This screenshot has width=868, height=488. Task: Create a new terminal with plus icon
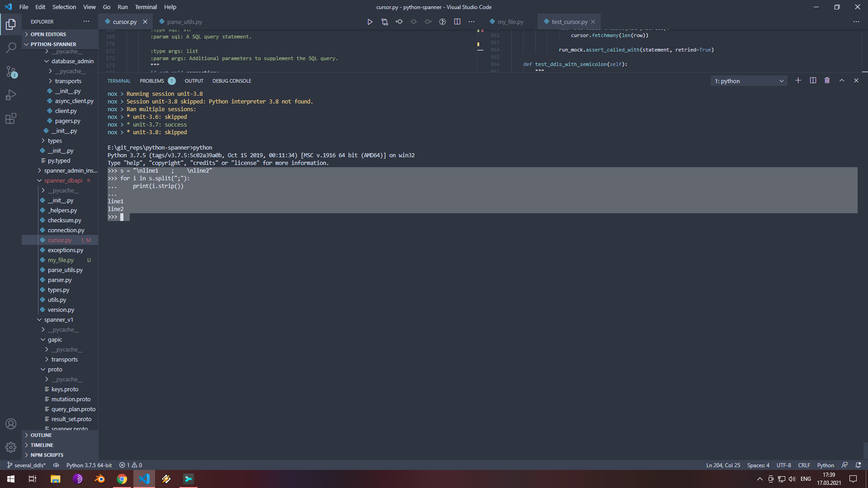tap(798, 80)
